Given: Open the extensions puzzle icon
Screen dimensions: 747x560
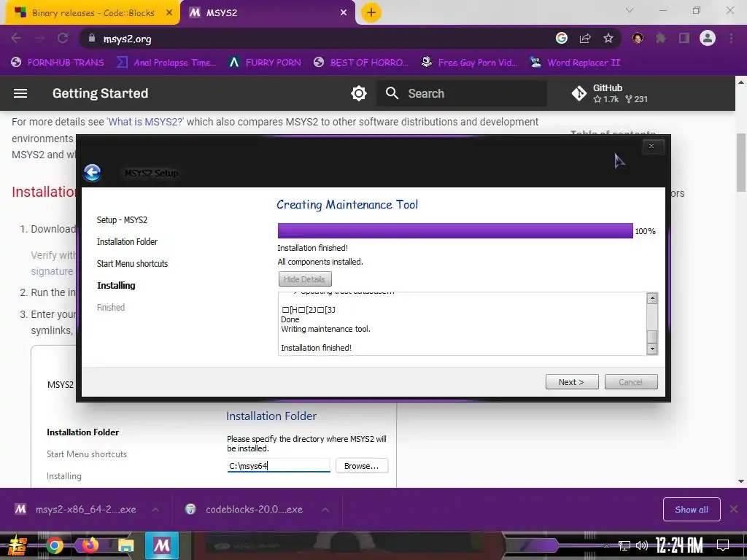Looking at the screenshot, I should click(661, 39).
